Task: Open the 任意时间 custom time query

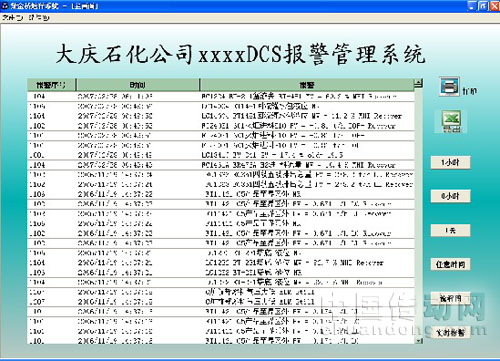Action: (450, 264)
